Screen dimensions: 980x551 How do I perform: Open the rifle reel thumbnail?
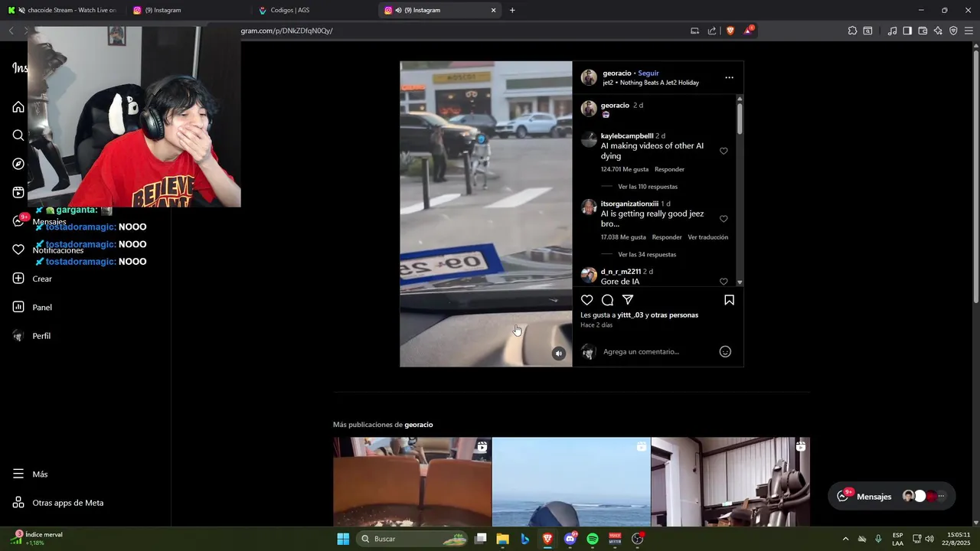tap(730, 482)
